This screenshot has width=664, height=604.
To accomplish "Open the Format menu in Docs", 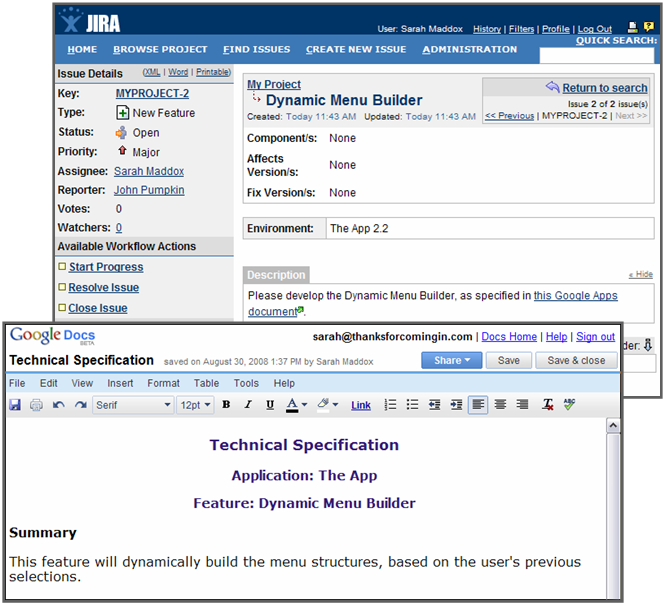I will (163, 383).
